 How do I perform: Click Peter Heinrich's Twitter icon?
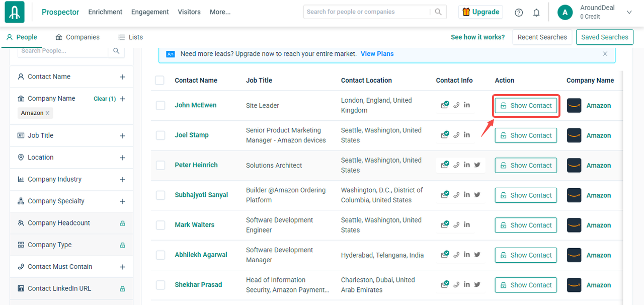coord(477,165)
